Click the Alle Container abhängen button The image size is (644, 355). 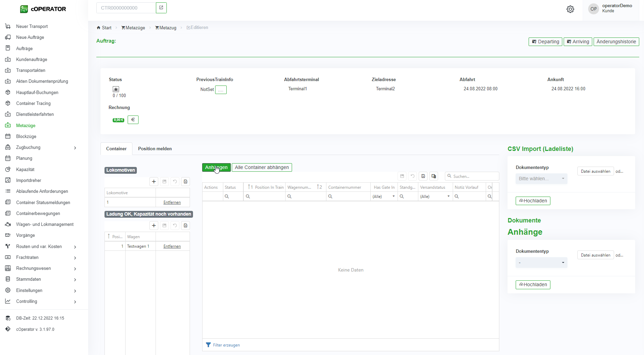[261, 167]
